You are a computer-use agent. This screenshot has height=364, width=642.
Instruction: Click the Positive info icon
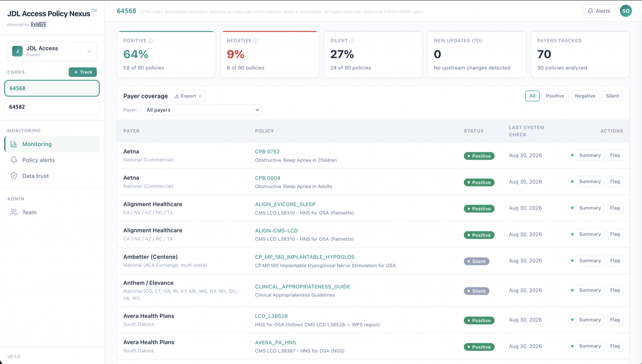pyautogui.click(x=150, y=41)
